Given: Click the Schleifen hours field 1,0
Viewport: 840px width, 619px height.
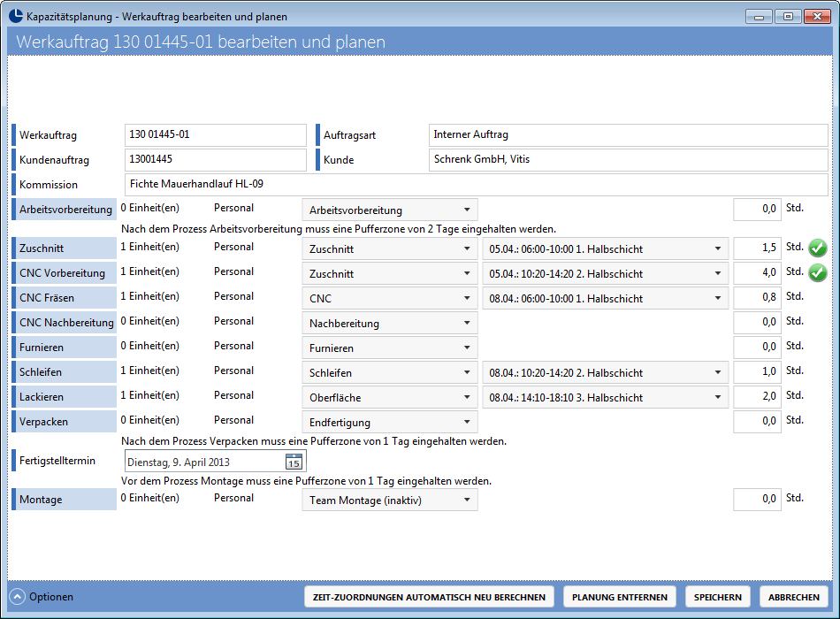Looking at the screenshot, I should tap(757, 371).
